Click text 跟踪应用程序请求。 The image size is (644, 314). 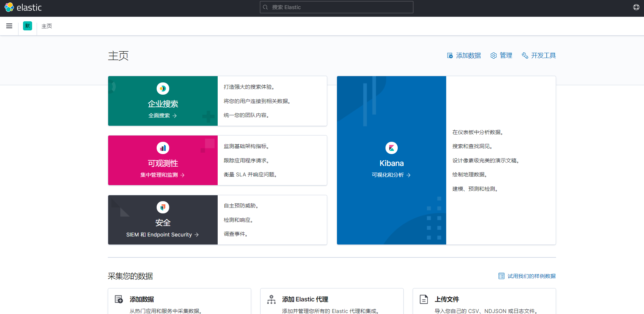247,161
